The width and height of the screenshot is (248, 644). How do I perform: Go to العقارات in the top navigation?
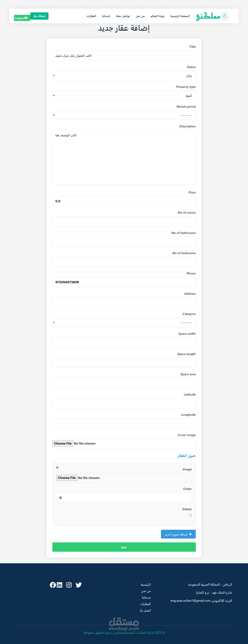91,16
